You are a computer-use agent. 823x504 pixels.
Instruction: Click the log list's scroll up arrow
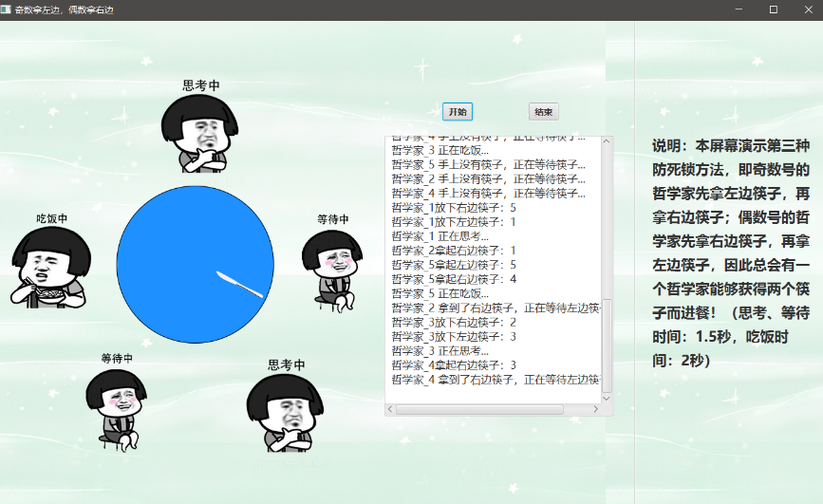pos(607,141)
